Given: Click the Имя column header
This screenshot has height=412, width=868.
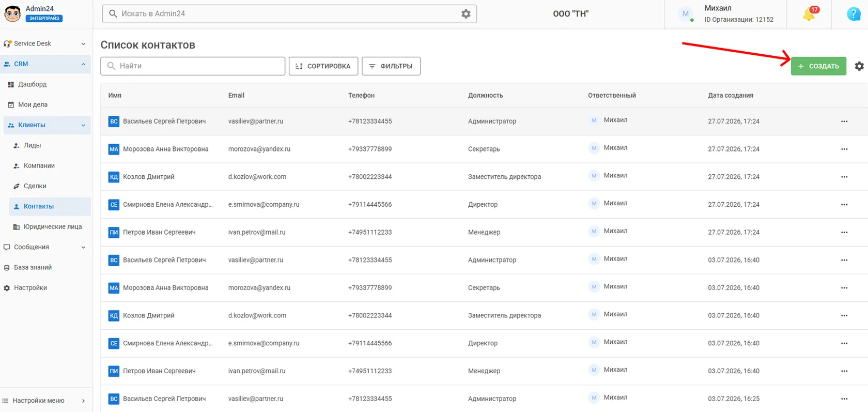Looking at the screenshot, I should (x=115, y=96).
